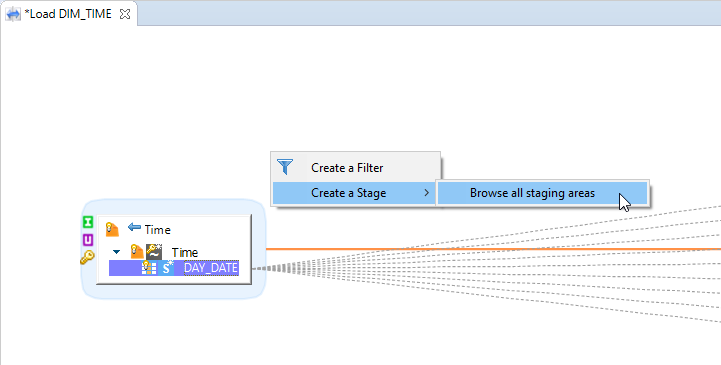Click the orange mapping link line
The height and width of the screenshot is (365, 721).
[493, 249]
